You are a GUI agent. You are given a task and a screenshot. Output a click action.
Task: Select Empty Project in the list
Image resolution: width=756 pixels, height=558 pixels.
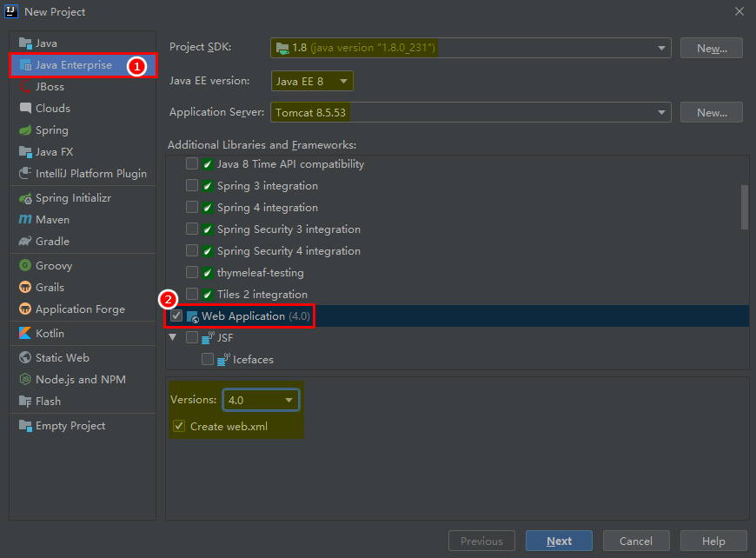tap(83, 425)
